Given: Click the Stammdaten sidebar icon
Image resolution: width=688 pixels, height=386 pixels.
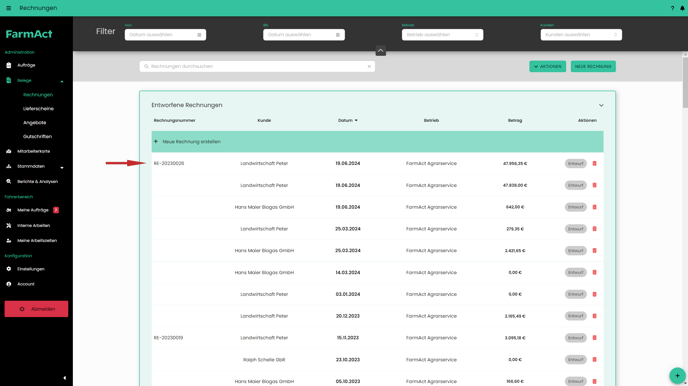Looking at the screenshot, I should (8, 166).
